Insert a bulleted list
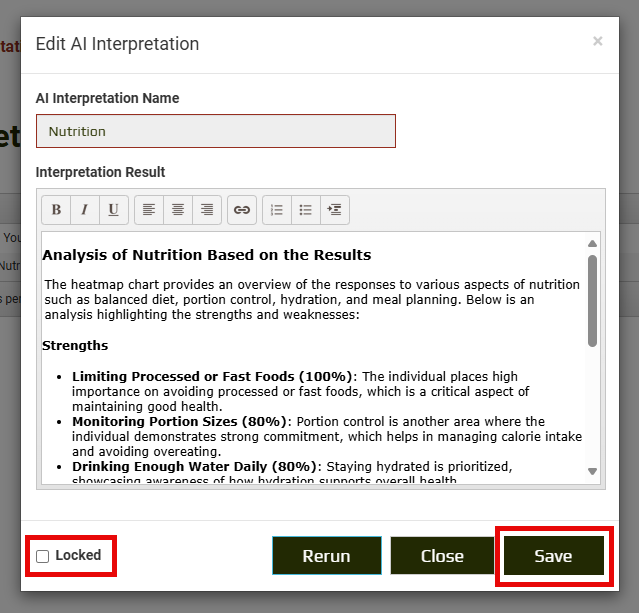This screenshot has height=613, width=639. click(x=306, y=210)
